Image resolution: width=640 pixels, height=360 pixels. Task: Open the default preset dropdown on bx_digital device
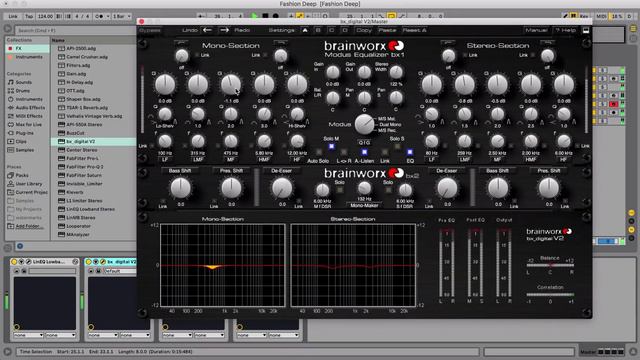pyautogui.click(x=120, y=271)
